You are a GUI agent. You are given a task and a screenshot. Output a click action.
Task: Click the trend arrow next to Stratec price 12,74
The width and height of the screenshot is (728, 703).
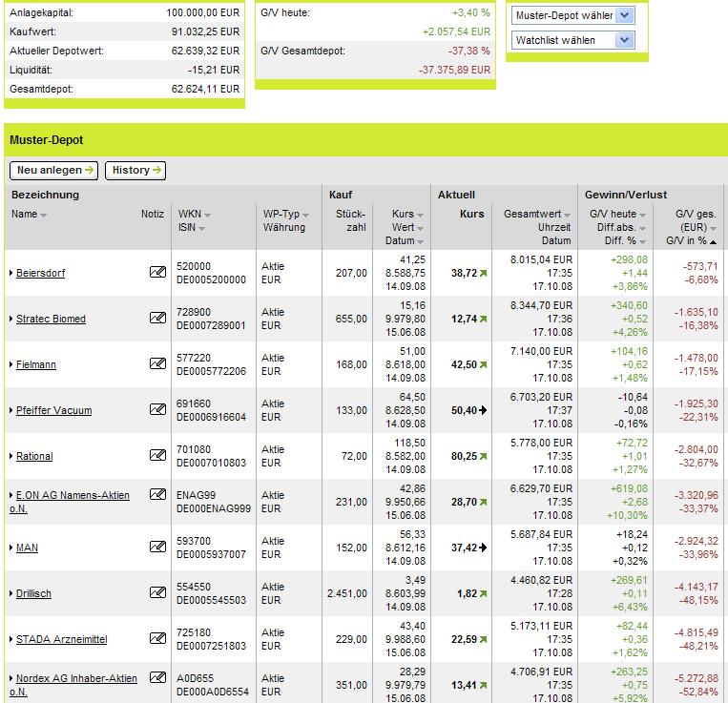tap(484, 320)
